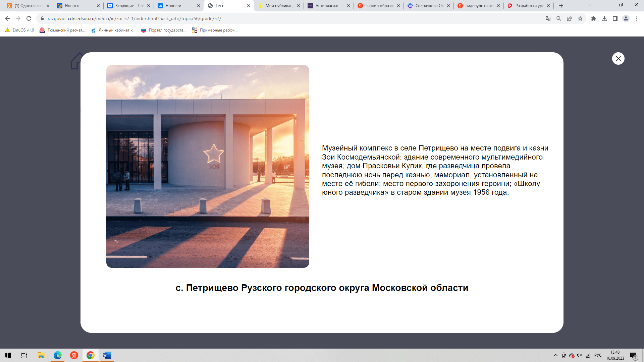
Task: Click the muted volume tray icon
Action: click(x=580, y=355)
